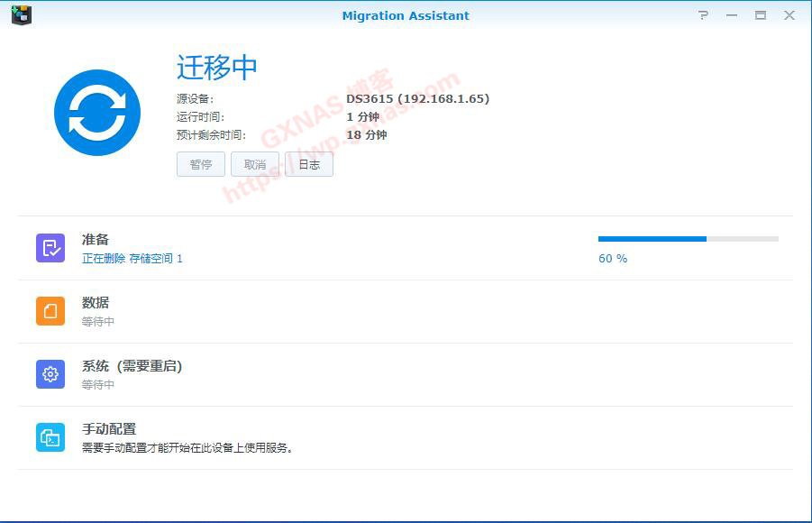Select the 系统 (需要重启) step title

pos(132,366)
